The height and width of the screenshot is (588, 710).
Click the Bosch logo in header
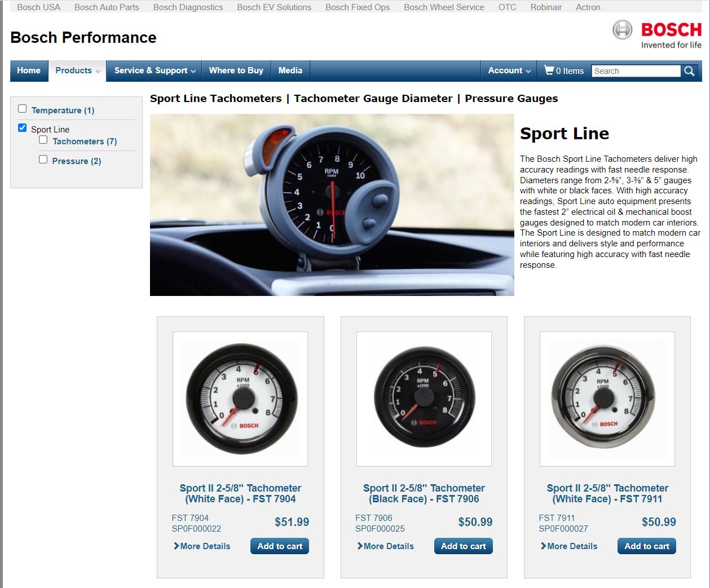coord(657,34)
